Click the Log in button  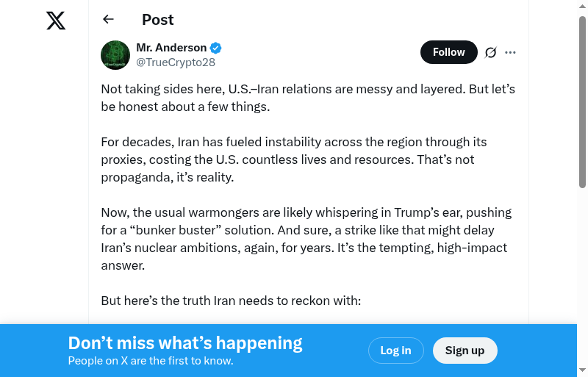(395, 351)
